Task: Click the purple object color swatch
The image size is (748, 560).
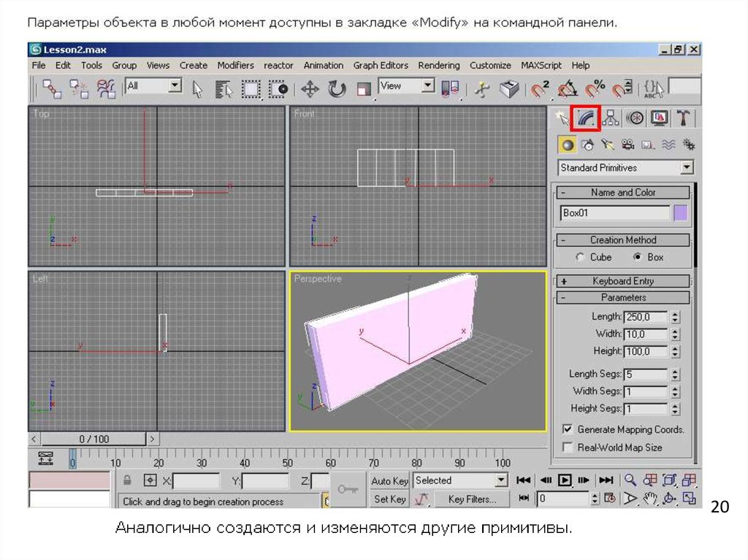Action: pyautogui.click(x=680, y=213)
